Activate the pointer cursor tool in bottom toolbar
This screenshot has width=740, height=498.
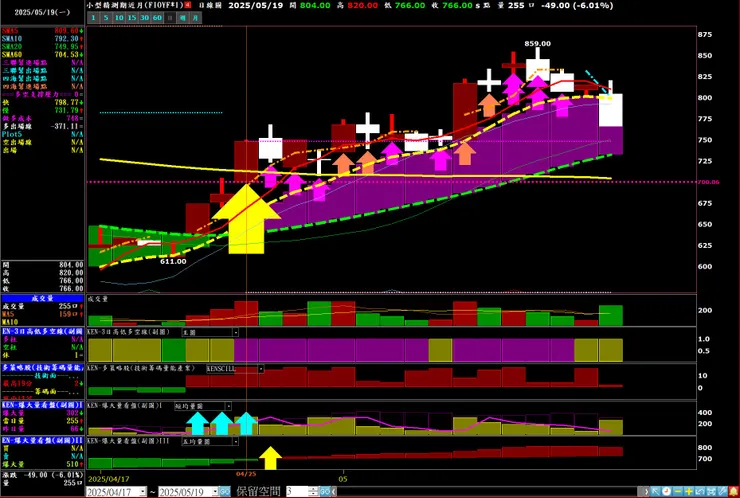click(x=655, y=491)
